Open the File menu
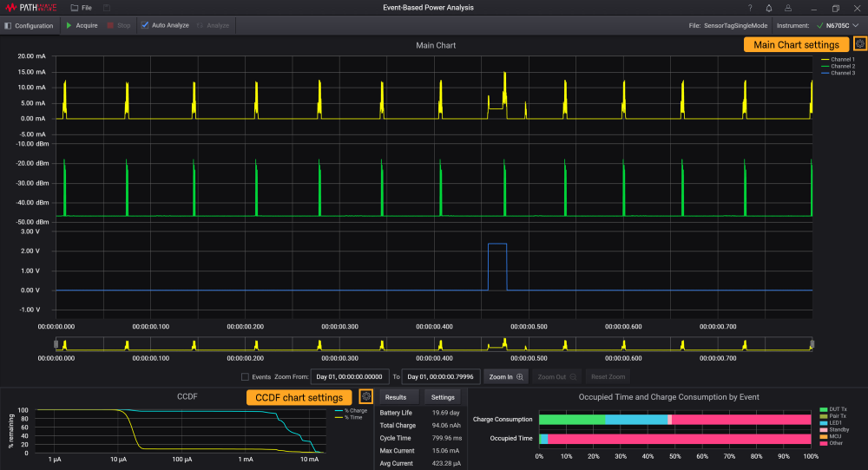868x470 pixels. (81, 8)
